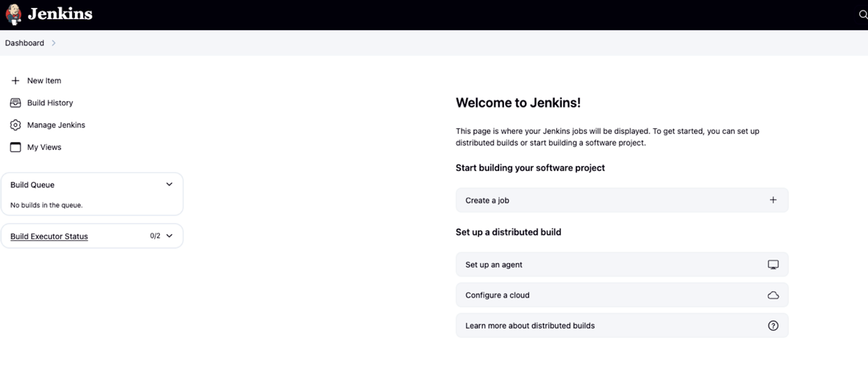Click the plus icon in Create a job
This screenshot has width=868, height=374.
[x=773, y=200]
